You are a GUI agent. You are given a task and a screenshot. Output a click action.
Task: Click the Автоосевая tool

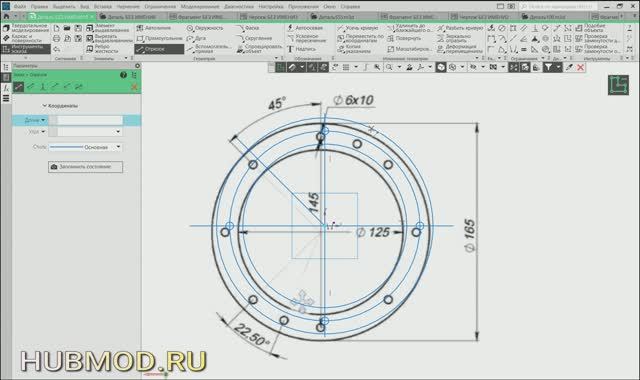(x=304, y=28)
